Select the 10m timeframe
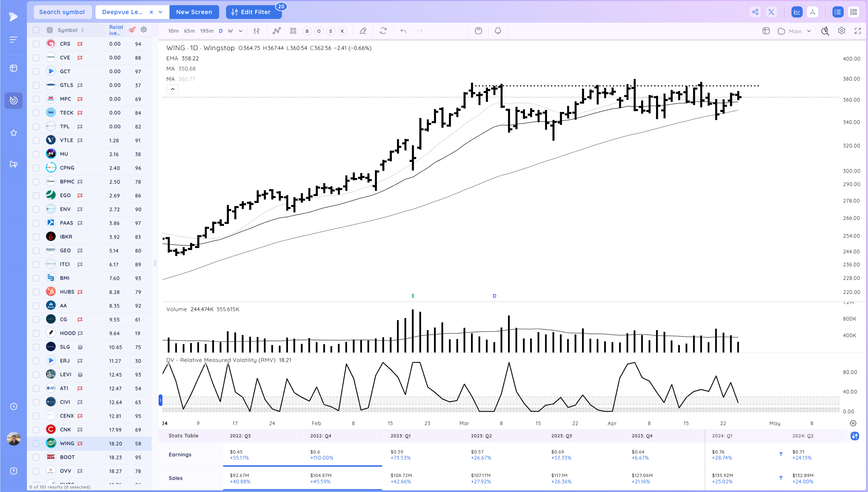Screen dimensions: 868x492 pyautogui.click(x=173, y=31)
